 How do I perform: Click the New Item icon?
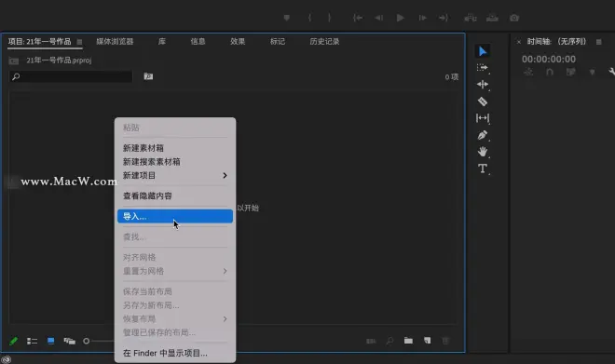pos(427,341)
